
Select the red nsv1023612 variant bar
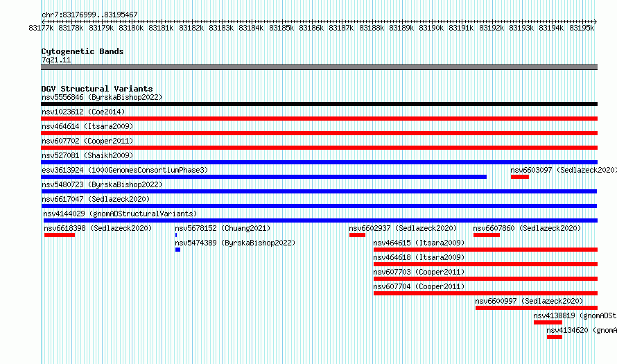[319, 119]
